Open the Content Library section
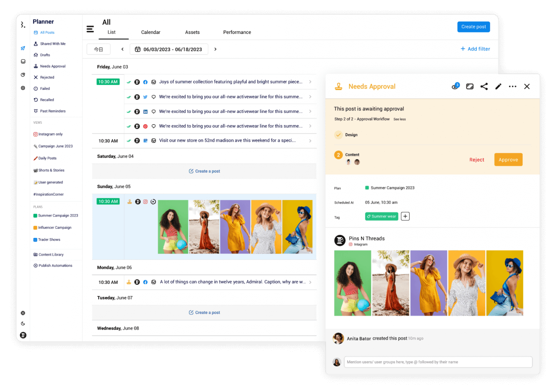Image resolution: width=556 pixels, height=392 pixels. [50, 254]
